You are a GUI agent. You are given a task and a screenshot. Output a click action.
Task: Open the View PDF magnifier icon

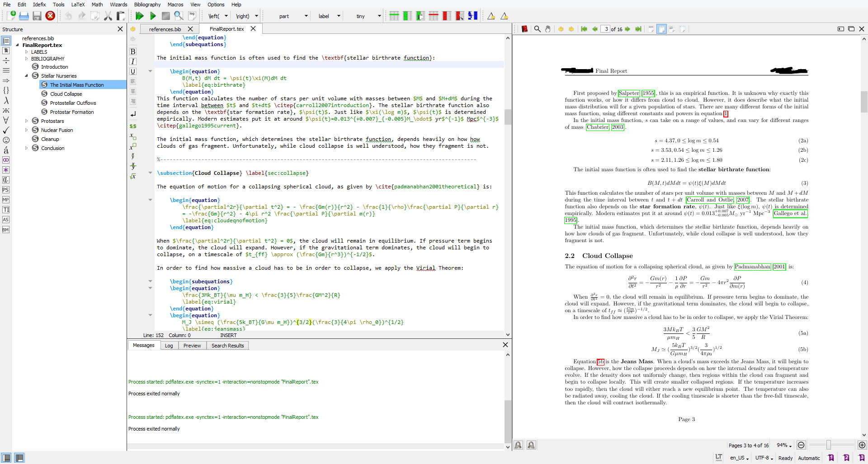(179, 16)
